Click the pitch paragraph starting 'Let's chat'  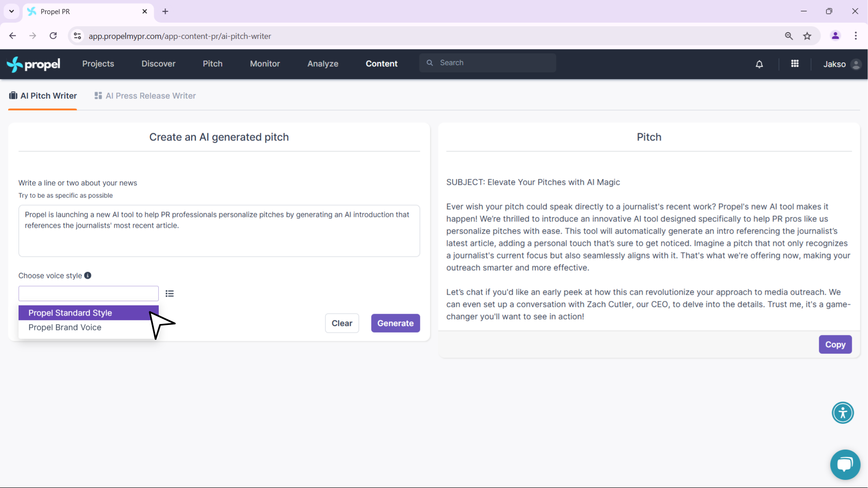point(649,304)
